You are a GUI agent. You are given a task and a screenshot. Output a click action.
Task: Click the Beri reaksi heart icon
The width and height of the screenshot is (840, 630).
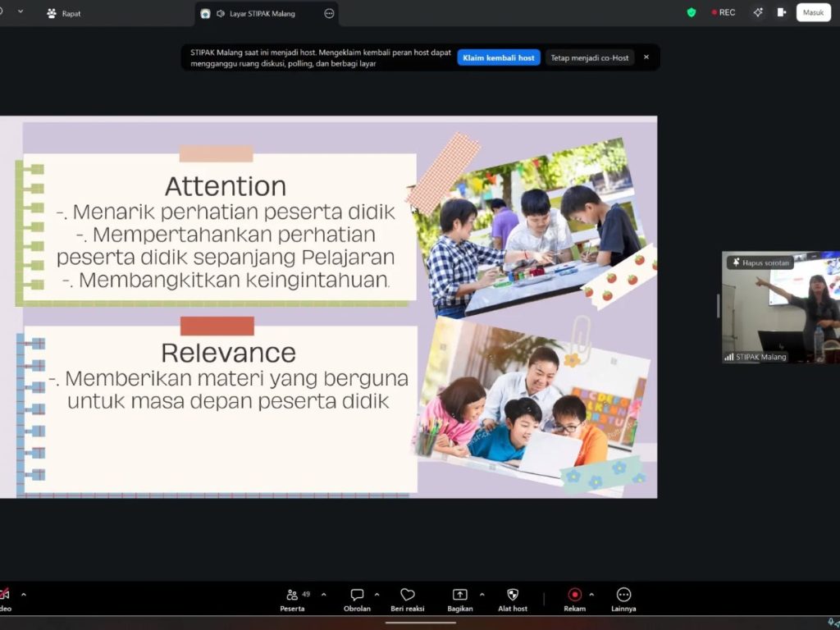(408, 599)
